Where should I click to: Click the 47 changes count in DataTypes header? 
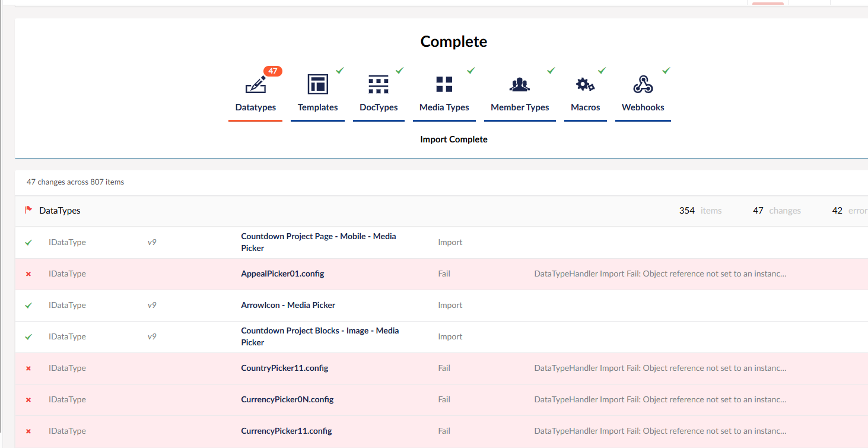point(758,211)
